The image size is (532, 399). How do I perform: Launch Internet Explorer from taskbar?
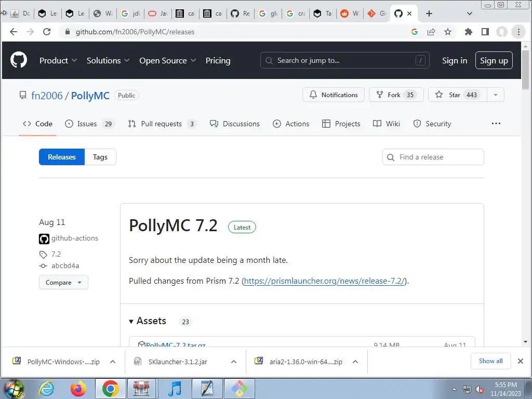tap(46, 389)
